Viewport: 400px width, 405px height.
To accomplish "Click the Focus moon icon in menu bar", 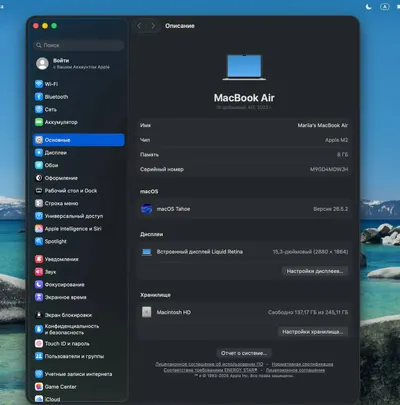I will [369, 7].
